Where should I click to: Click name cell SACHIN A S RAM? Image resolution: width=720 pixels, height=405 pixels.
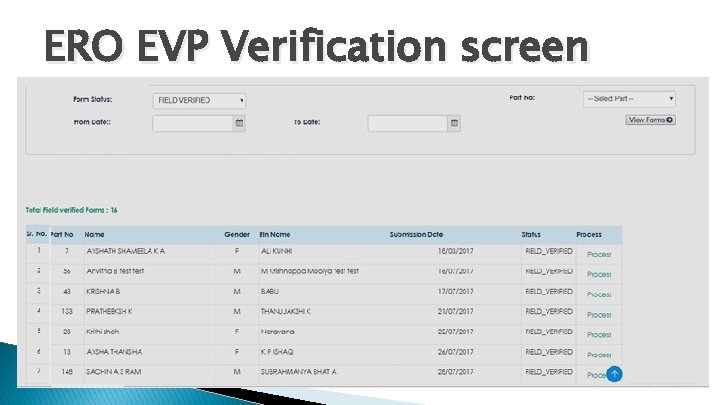[113, 372]
